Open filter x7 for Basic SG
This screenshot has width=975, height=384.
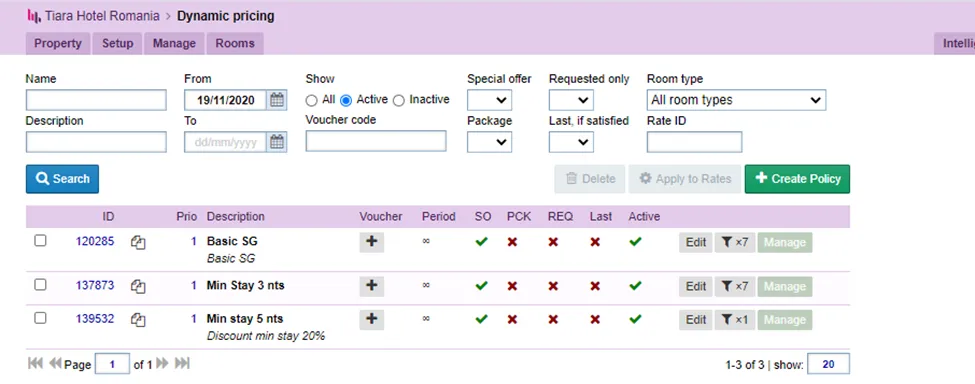click(734, 242)
